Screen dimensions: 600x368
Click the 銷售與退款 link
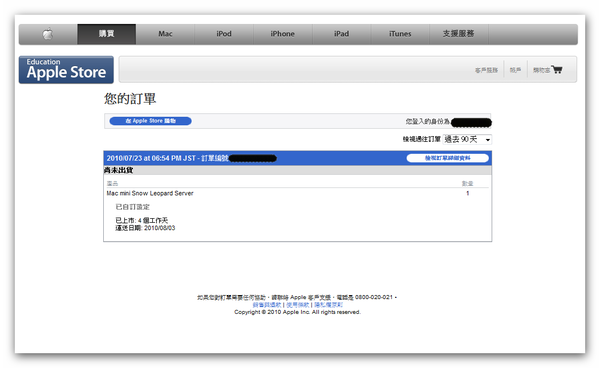pos(267,305)
